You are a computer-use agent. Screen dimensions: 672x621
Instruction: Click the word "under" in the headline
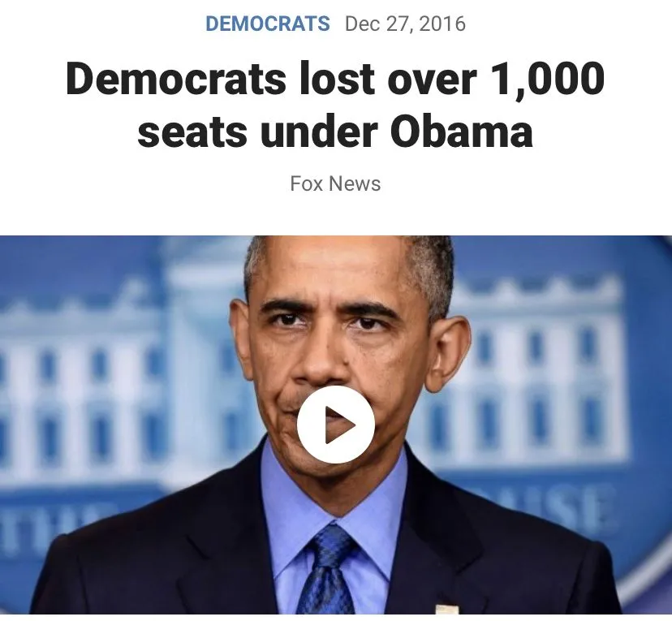point(319,131)
